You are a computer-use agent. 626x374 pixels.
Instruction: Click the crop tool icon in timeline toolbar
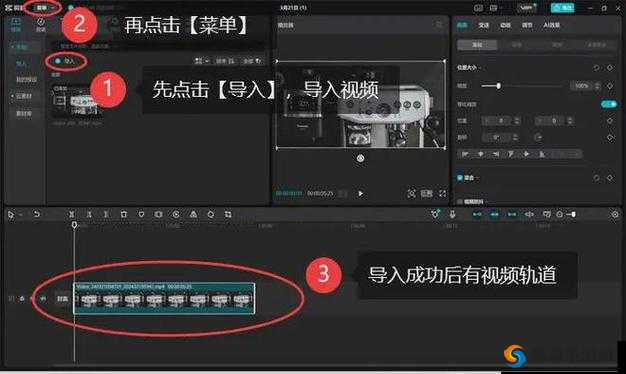pyautogui.click(x=228, y=214)
